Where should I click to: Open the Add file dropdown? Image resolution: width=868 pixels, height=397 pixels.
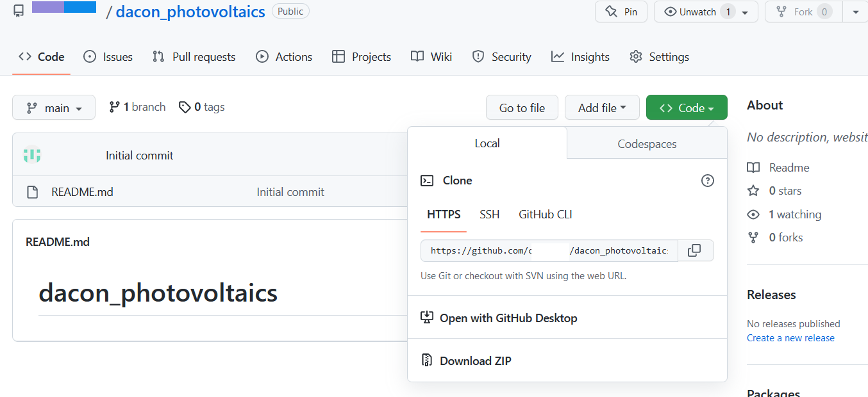click(602, 108)
